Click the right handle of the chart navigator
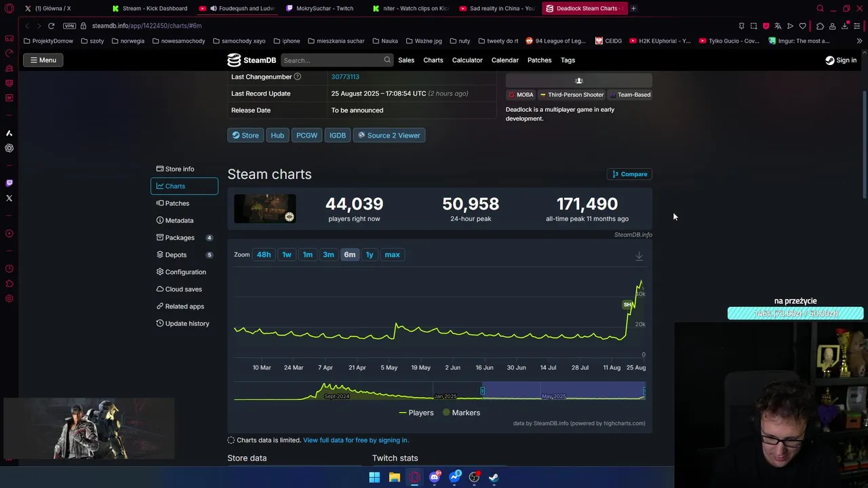The height and width of the screenshot is (488, 868). click(x=644, y=390)
